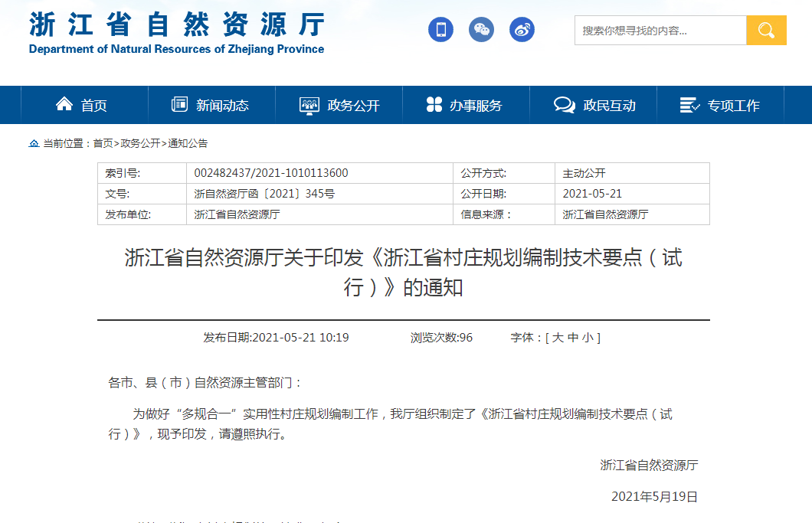Viewport: 812px width, 523px height.
Task: Go to 通知公告 breadcrumb link
Action: point(188,143)
